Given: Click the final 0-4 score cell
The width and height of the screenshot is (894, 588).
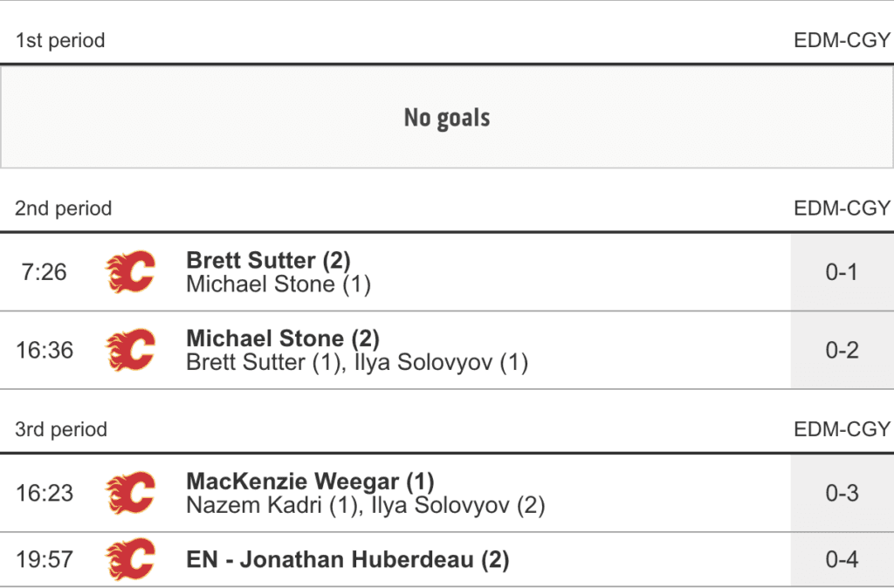Looking at the screenshot, I should 842,559.
